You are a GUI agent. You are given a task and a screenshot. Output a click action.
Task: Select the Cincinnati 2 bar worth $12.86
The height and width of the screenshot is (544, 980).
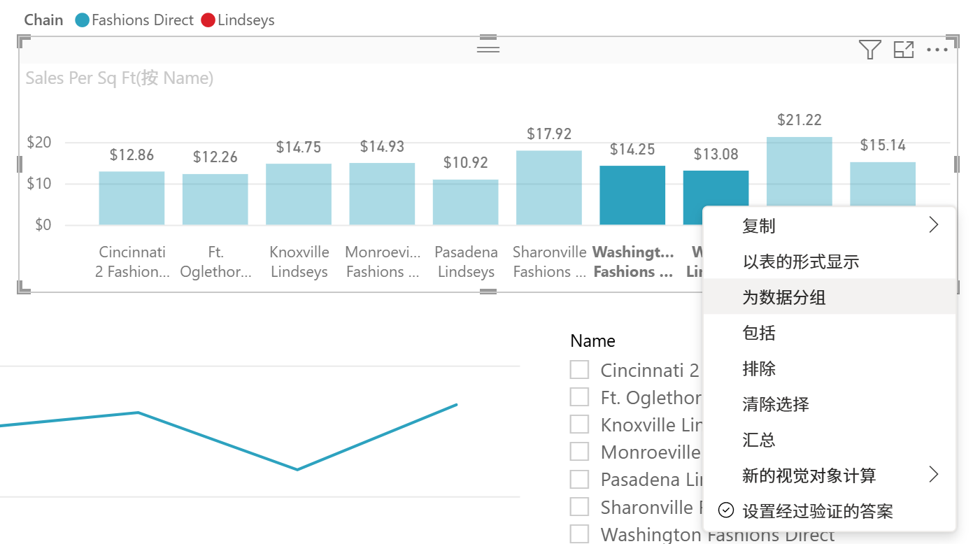pos(132,198)
